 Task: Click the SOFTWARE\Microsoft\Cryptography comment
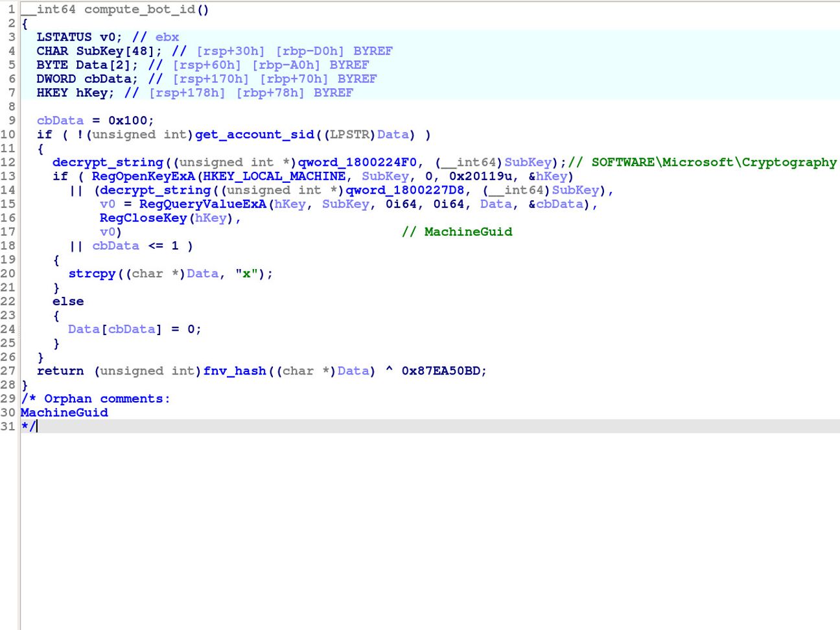click(713, 163)
